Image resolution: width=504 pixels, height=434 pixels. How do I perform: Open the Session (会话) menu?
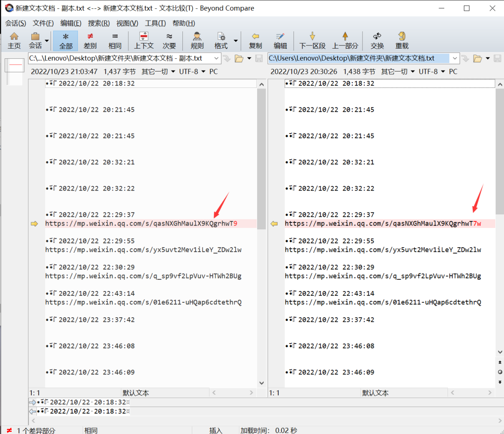pos(15,23)
